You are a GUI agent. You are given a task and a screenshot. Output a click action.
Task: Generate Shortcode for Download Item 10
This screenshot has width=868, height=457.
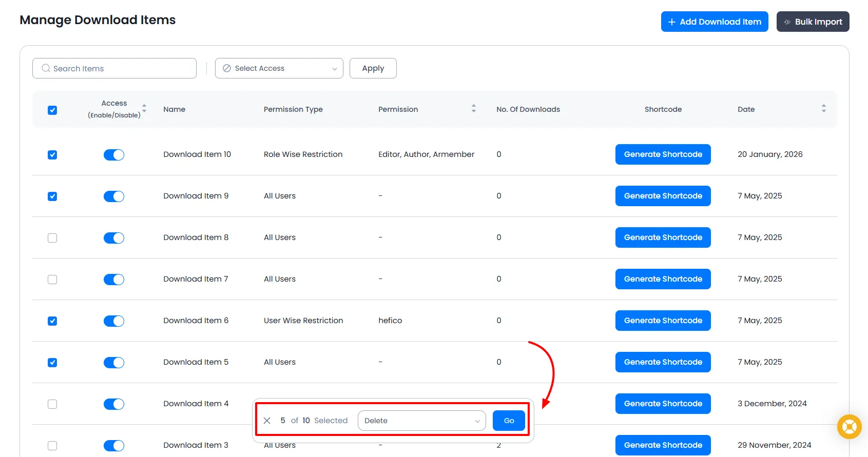click(663, 154)
